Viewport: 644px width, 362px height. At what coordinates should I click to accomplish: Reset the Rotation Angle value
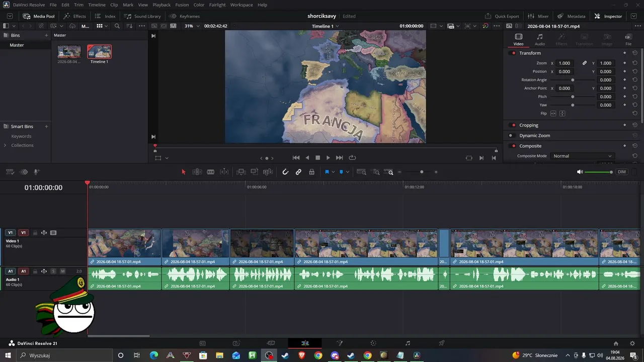(x=635, y=80)
